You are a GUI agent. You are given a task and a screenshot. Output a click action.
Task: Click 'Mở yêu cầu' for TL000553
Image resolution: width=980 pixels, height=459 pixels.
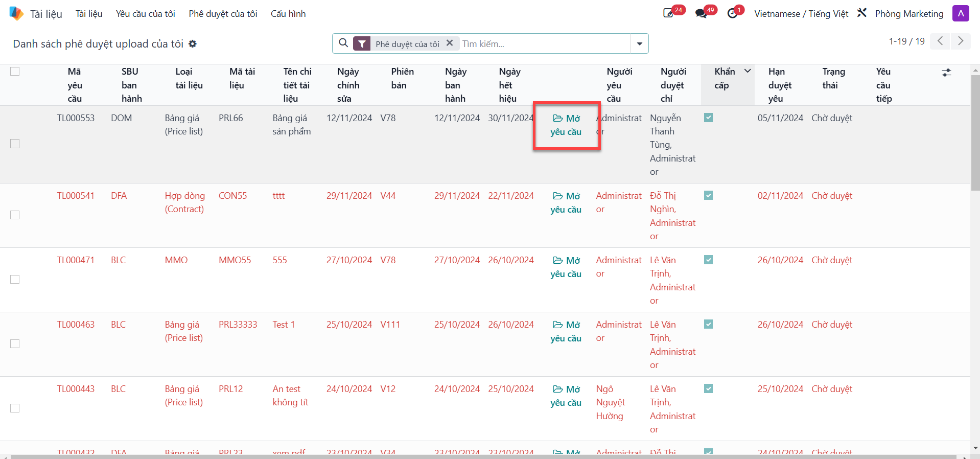coord(566,125)
